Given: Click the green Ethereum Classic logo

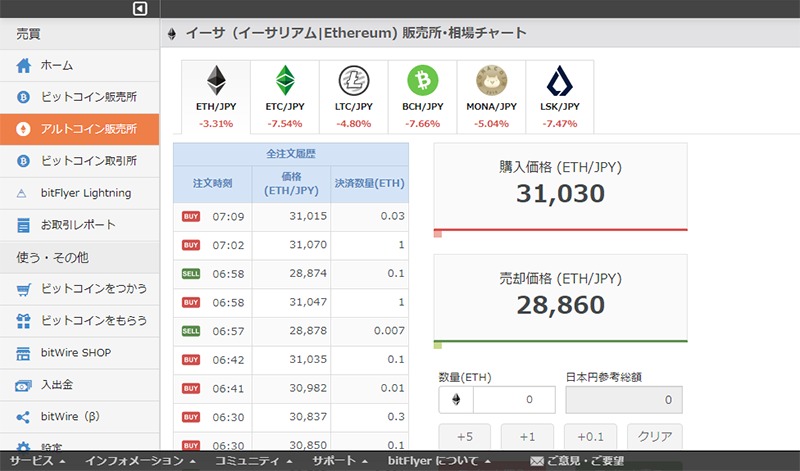Looking at the screenshot, I should coord(285,81).
